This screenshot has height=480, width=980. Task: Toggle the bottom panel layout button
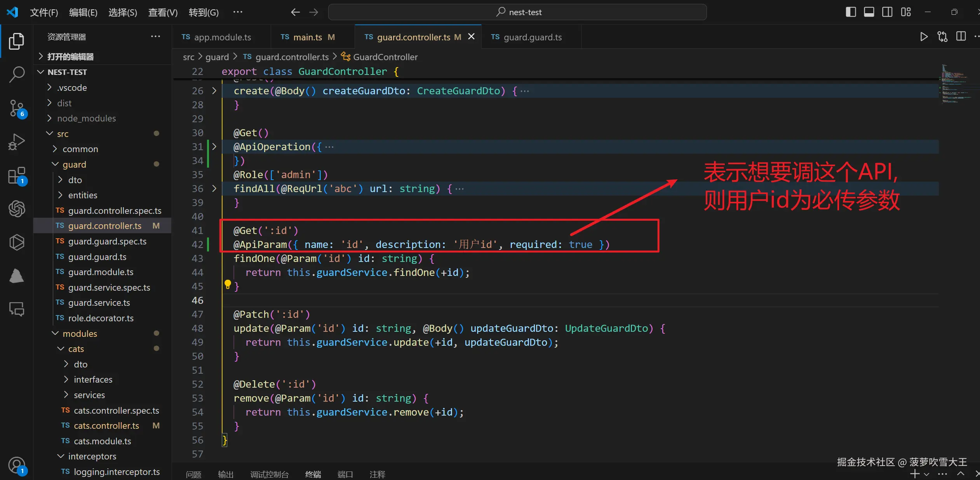coord(869,12)
